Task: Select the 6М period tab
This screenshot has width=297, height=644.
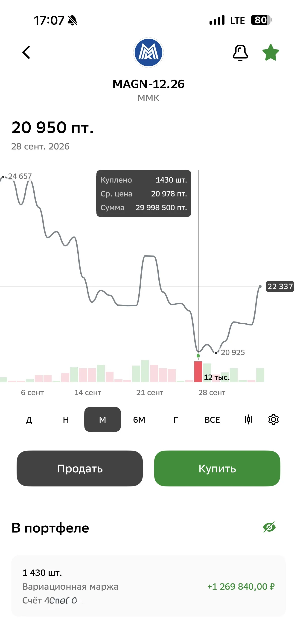Action: [139, 419]
